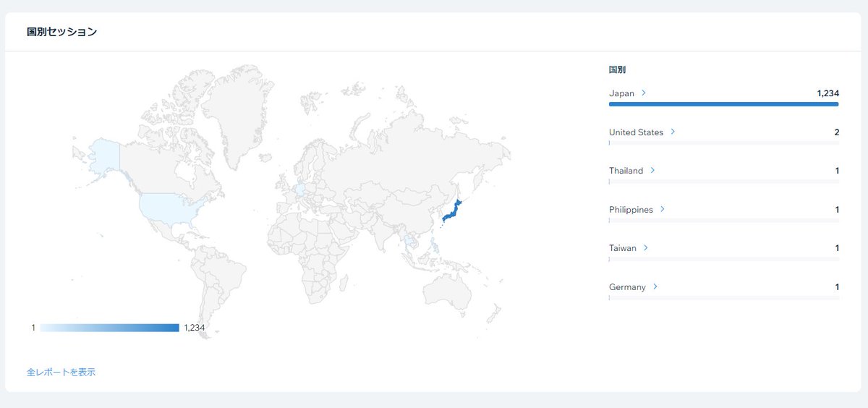Open 全レポートを表示 link
The image size is (868, 408).
[x=61, y=372]
